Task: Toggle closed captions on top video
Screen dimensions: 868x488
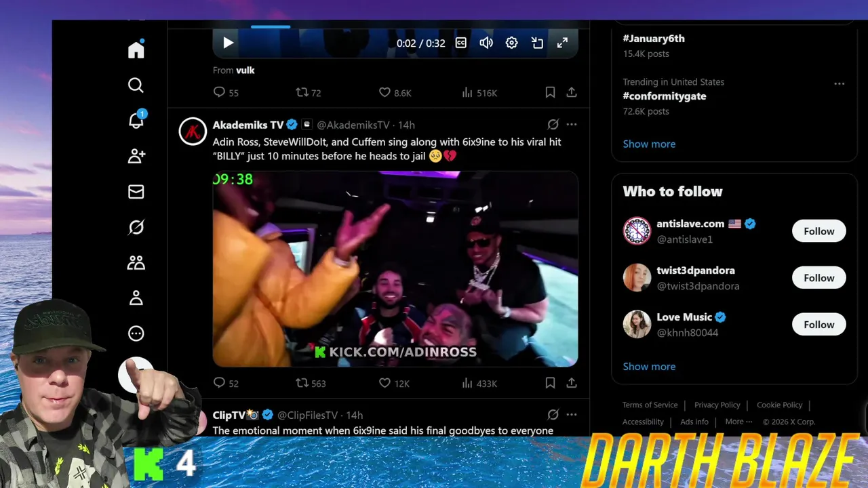Action: (460, 43)
